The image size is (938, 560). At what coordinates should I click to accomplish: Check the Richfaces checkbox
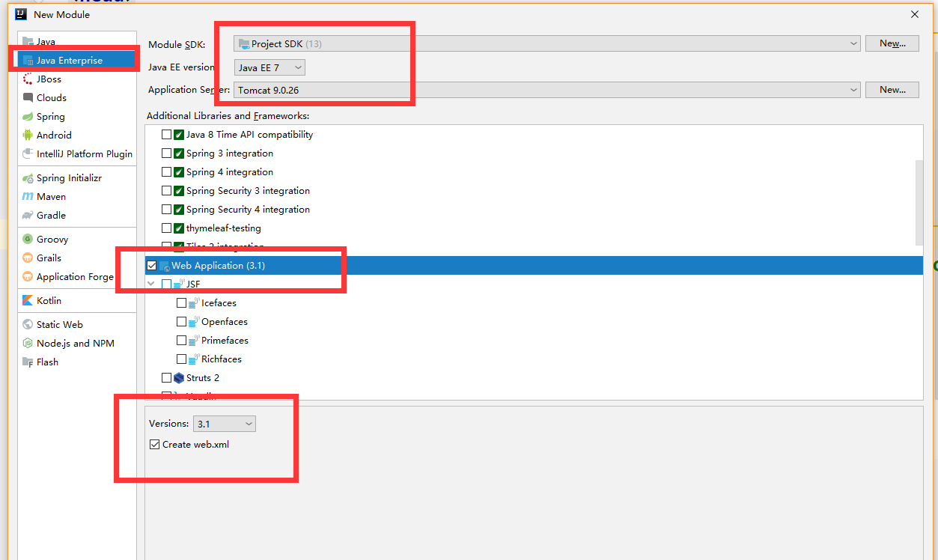[x=181, y=359]
